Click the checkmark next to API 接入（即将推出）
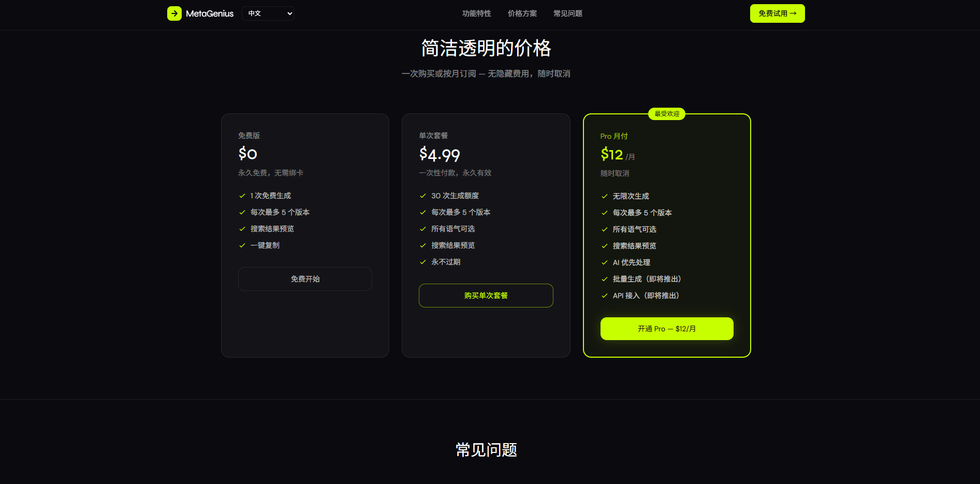This screenshot has height=484, width=980. pos(604,296)
